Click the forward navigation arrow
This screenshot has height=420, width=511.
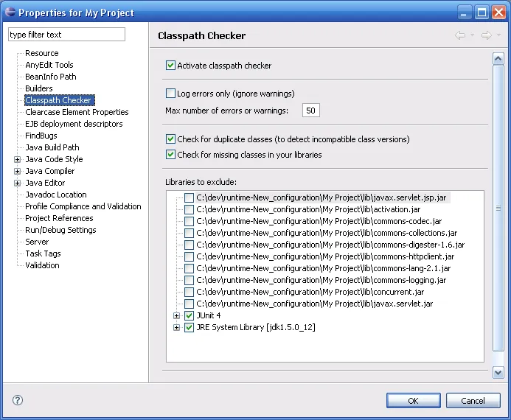(x=487, y=35)
